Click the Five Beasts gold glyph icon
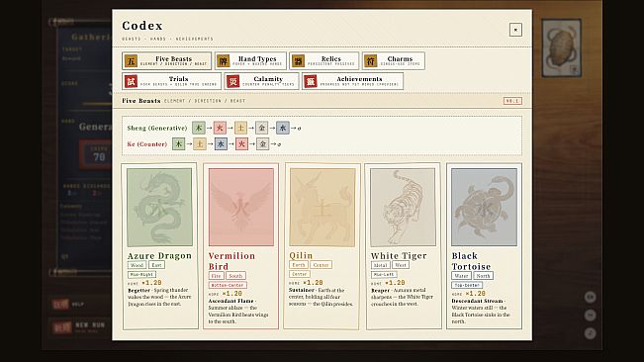The height and width of the screenshot is (362, 644). click(131, 61)
